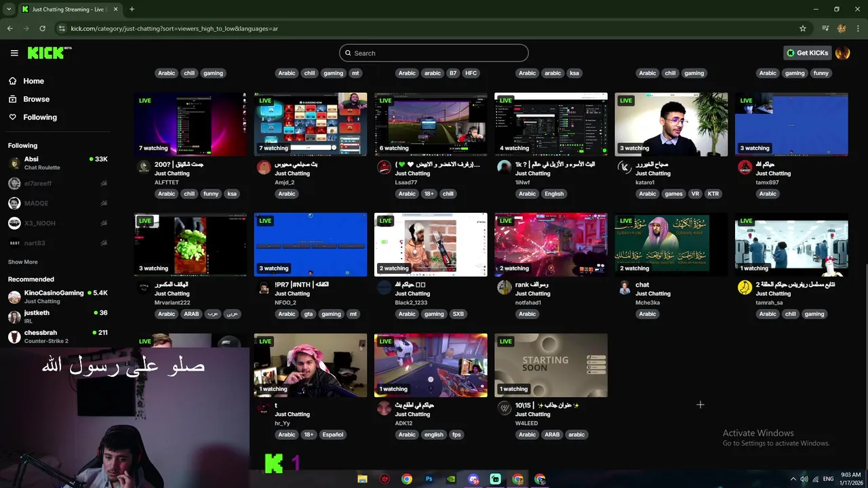Open Mrvariant222 stream thumbnail
Screen dimensions: 868x488
point(191,245)
